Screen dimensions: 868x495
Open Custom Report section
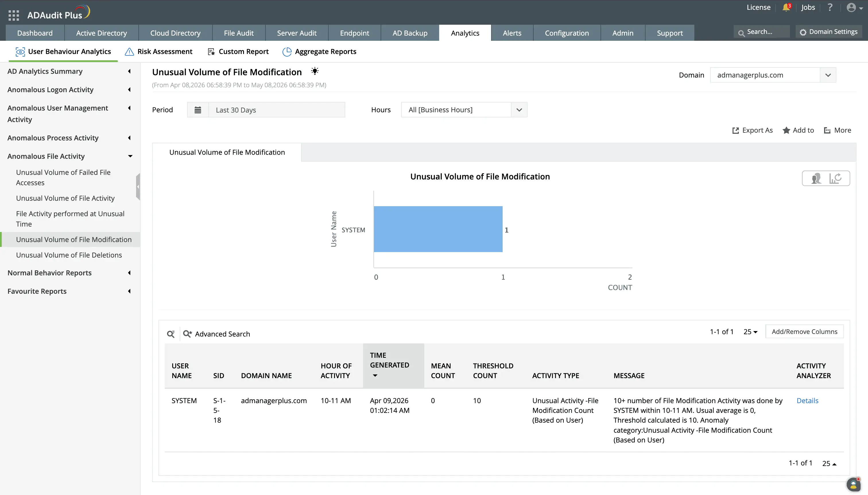tap(238, 52)
